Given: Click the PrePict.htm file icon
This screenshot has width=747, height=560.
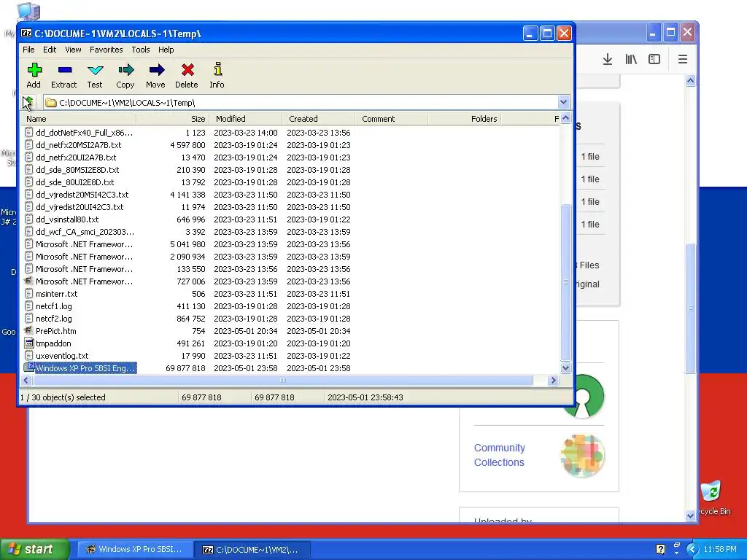Looking at the screenshot, I should [x=29, y=330].
